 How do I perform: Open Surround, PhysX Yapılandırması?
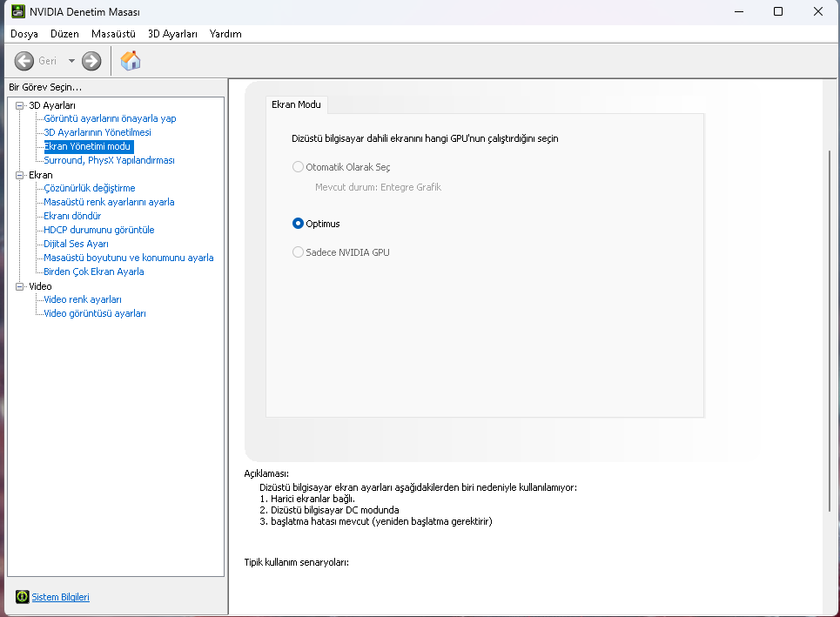tap(110, 160)
